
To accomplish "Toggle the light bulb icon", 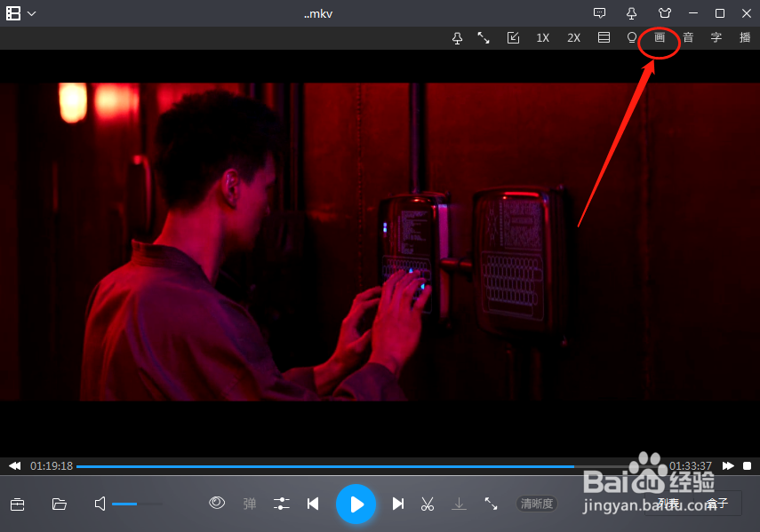I will tap(632, 38).
